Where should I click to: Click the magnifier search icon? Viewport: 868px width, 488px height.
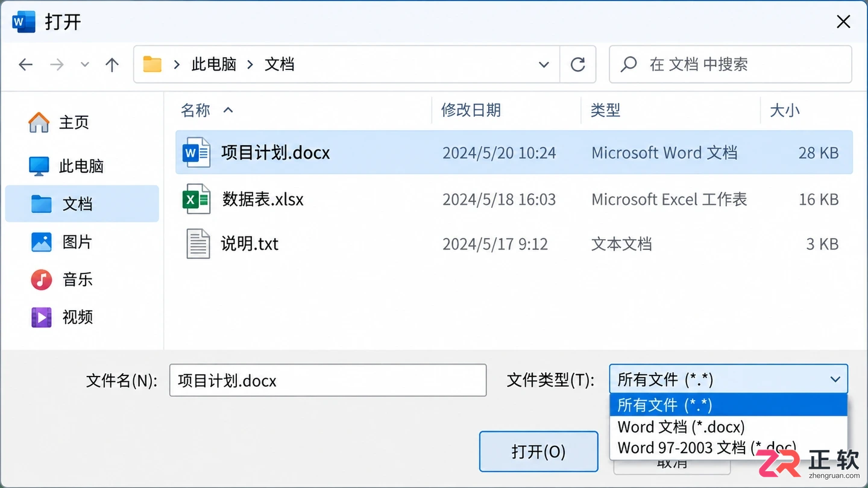(x=629, y=64)
